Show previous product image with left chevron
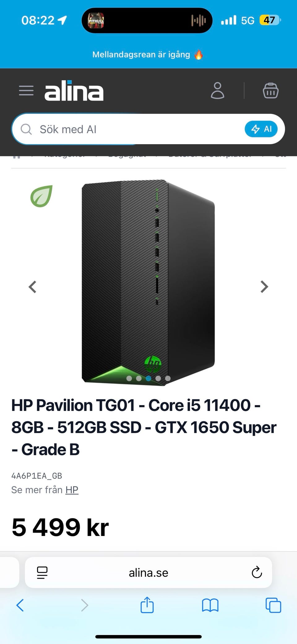The height and width of the screenshot is (644, 297). 32,287
